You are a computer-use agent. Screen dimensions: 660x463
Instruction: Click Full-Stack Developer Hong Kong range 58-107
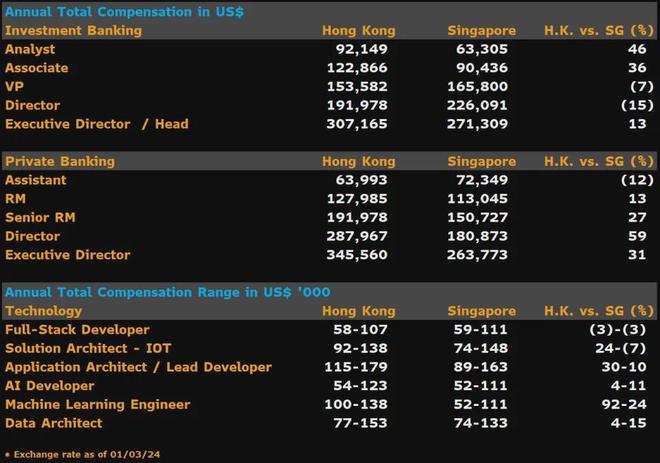click(x=360, y=330)
